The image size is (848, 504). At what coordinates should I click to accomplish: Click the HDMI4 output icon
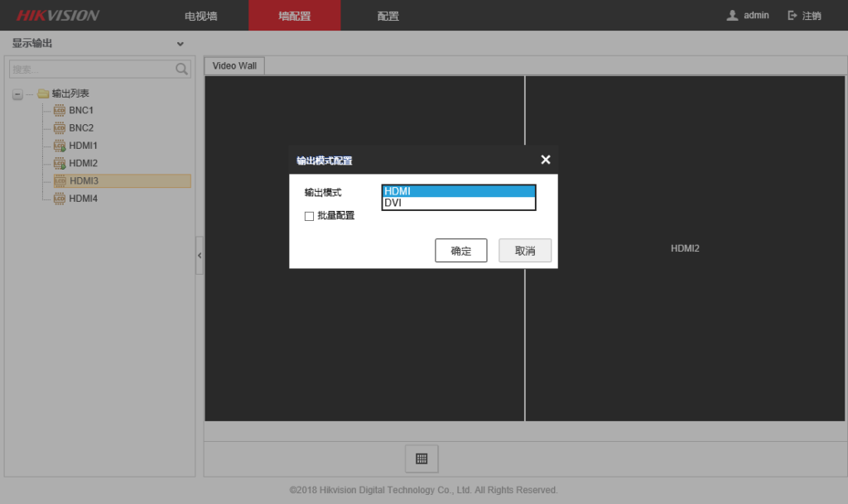click(x=60, y=199)
